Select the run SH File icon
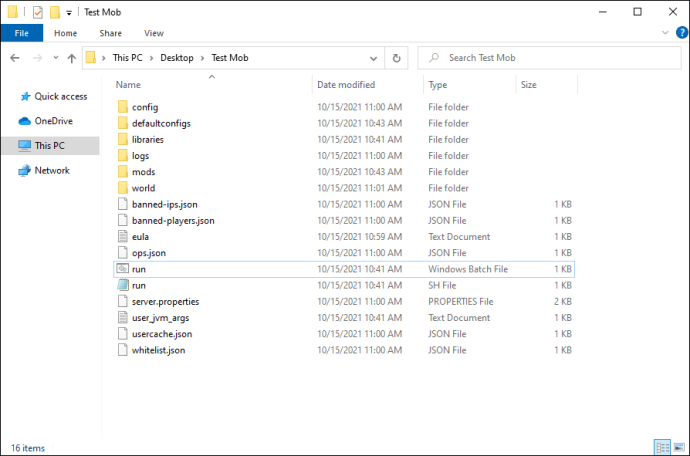Viewport: 690px width, 456px height. point(123,285)
